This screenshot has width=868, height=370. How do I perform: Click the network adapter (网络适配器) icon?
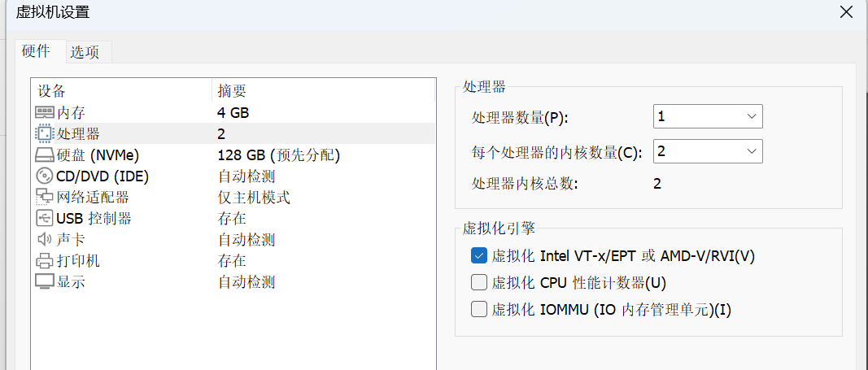[45, 197]
